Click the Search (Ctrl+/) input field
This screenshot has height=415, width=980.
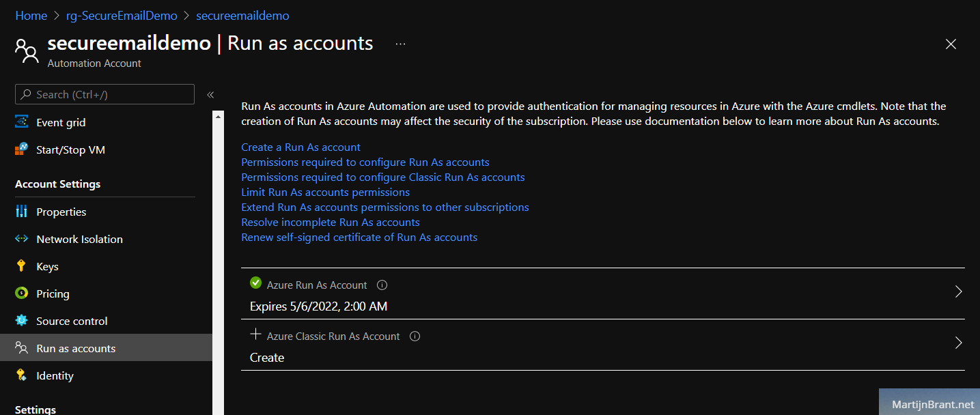pyautogui.click(x=104, y=94)
